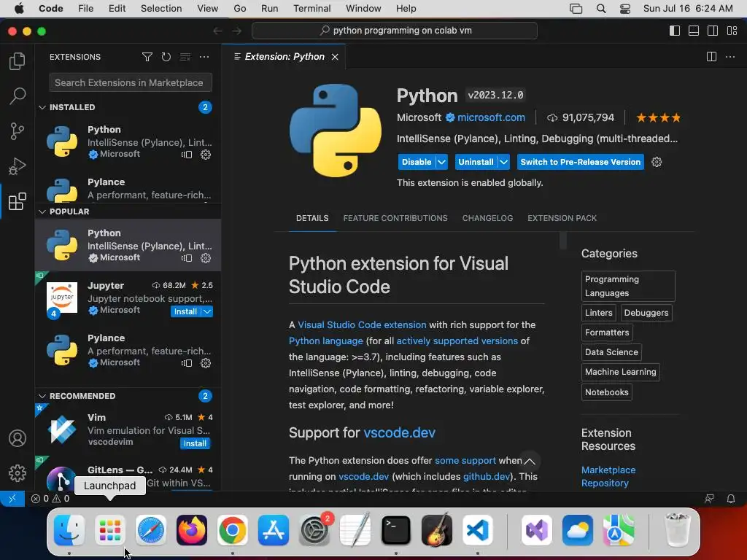Open Source Control view
The image size is (747, 560).
coord(18,131)
